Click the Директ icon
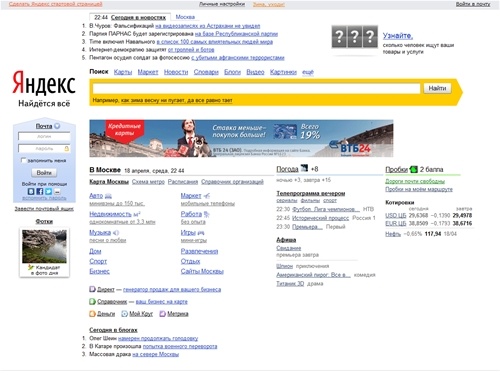 [x=92, y=289]
